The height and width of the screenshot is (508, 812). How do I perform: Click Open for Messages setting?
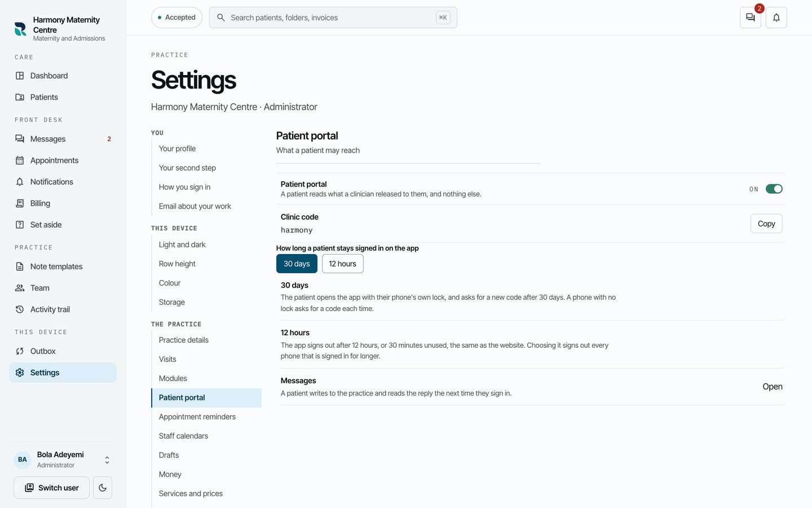(773, 387)
